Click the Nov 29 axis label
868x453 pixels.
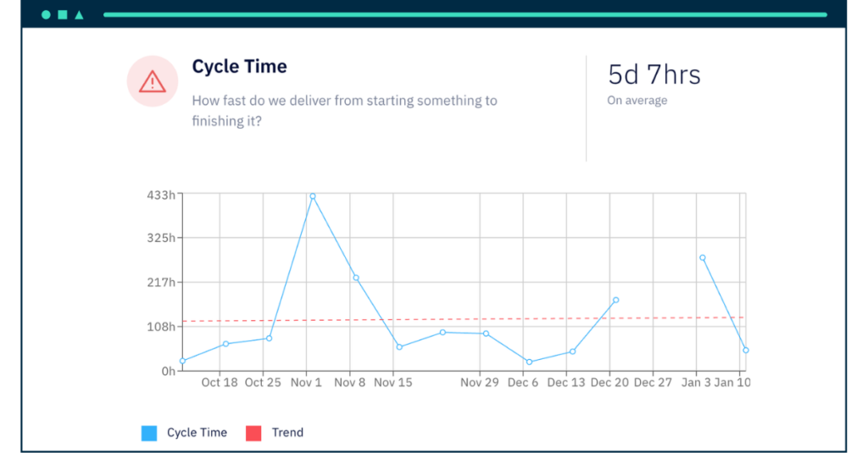pos(480,383)
